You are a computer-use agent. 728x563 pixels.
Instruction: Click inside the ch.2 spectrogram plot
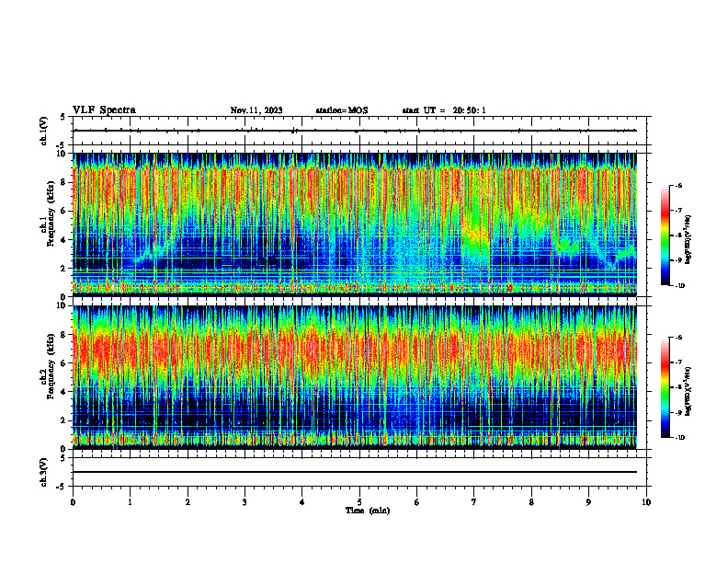tap(354, 377)
